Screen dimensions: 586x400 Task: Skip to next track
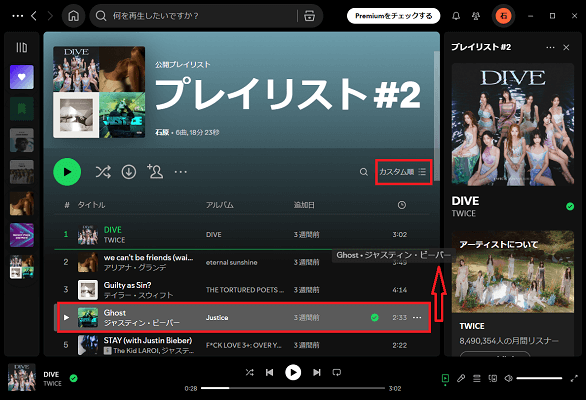coord(317,372)
